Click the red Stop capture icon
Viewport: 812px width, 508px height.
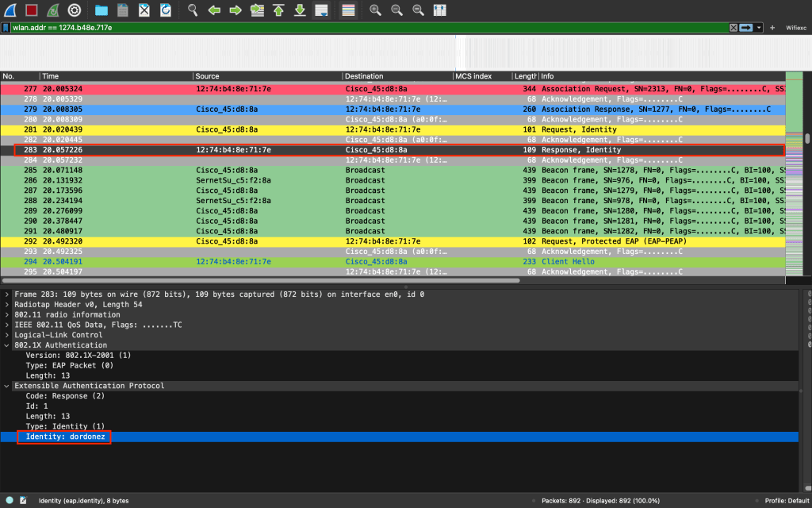click(x=31, y=10)
